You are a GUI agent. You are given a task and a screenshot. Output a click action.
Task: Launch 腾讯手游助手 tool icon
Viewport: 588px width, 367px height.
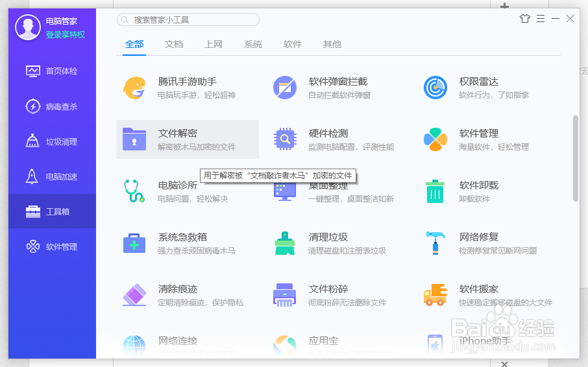pos(134,88)
